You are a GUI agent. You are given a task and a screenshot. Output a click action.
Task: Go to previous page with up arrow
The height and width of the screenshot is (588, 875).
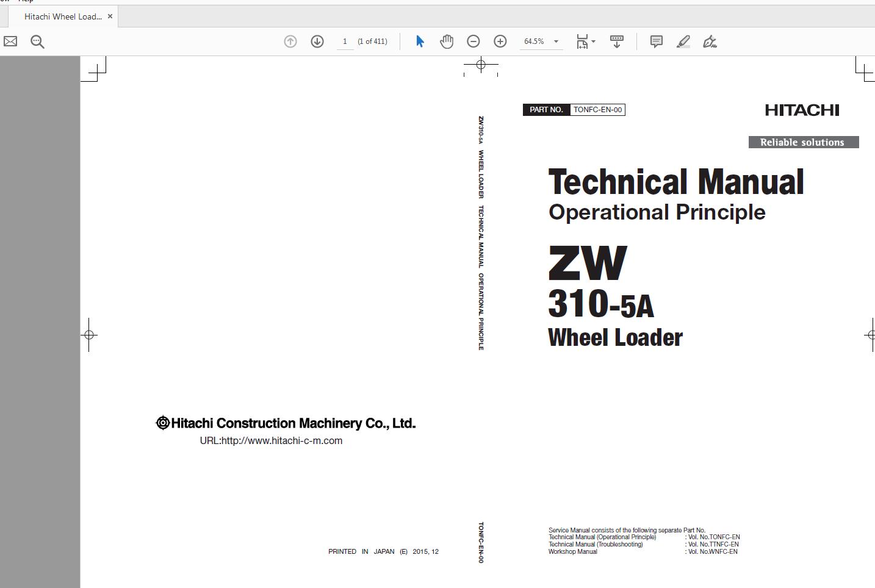click(x=290, y=41)
